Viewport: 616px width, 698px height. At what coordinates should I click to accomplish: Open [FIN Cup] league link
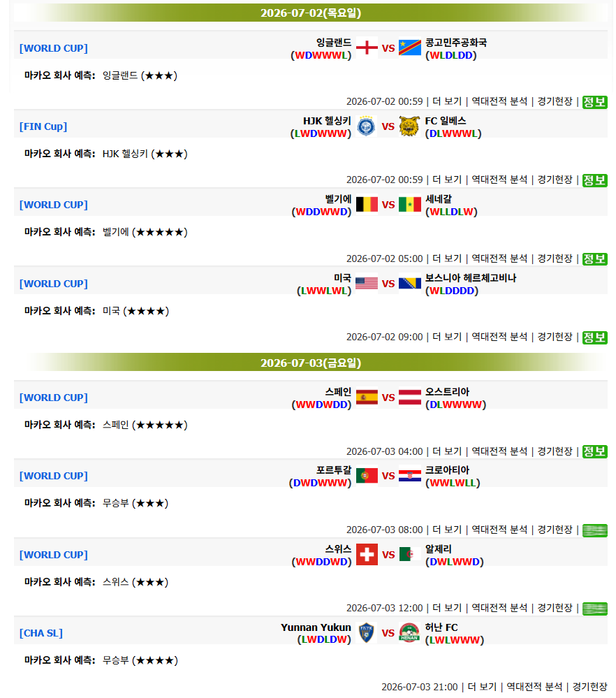coord(43,126)
